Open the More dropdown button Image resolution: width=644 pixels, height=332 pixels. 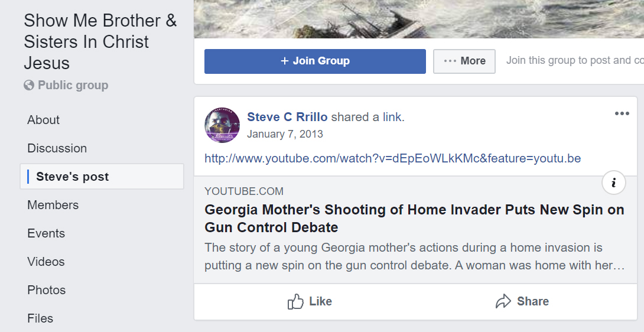pos(464,61)
